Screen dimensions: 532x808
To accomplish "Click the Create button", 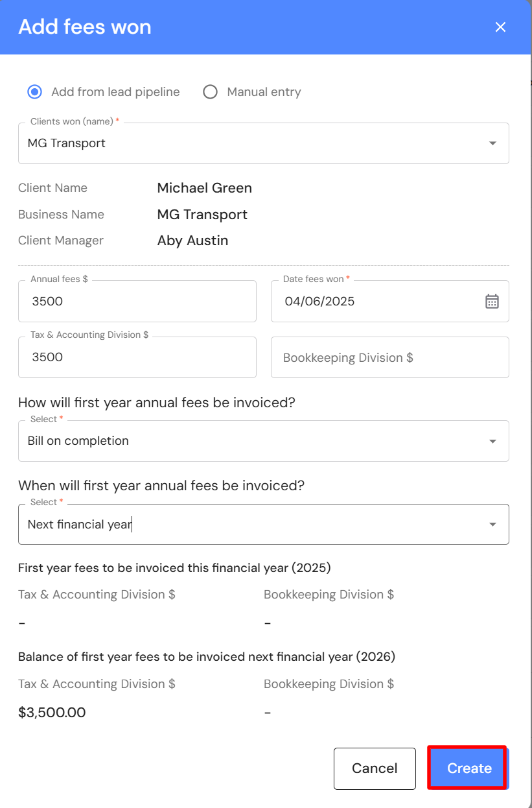I will pos(468,768).
